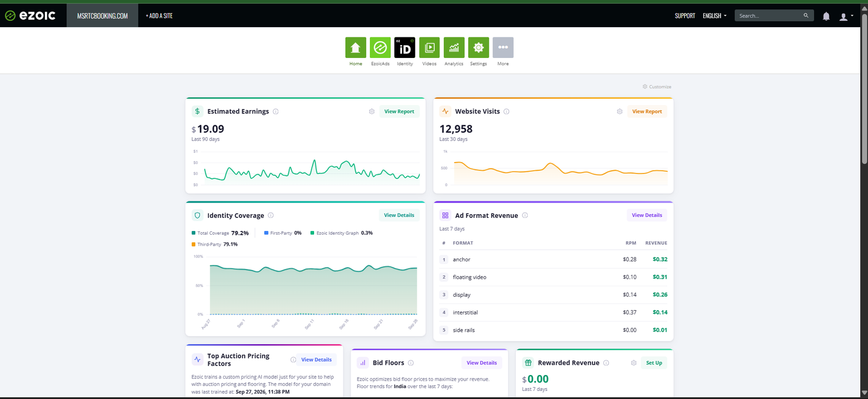This screenshot has height=399, width=868.
Task: Click the search magnifier icon
Action: (x=806, y=16)
